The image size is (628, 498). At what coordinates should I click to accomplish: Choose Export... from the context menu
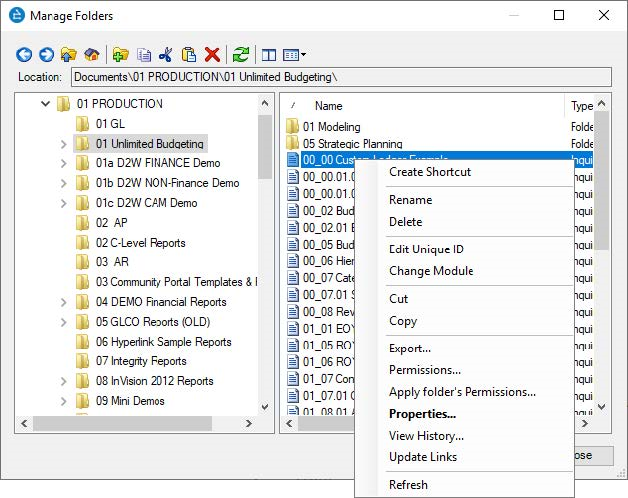pyautogui.click(x=409, y=348)
